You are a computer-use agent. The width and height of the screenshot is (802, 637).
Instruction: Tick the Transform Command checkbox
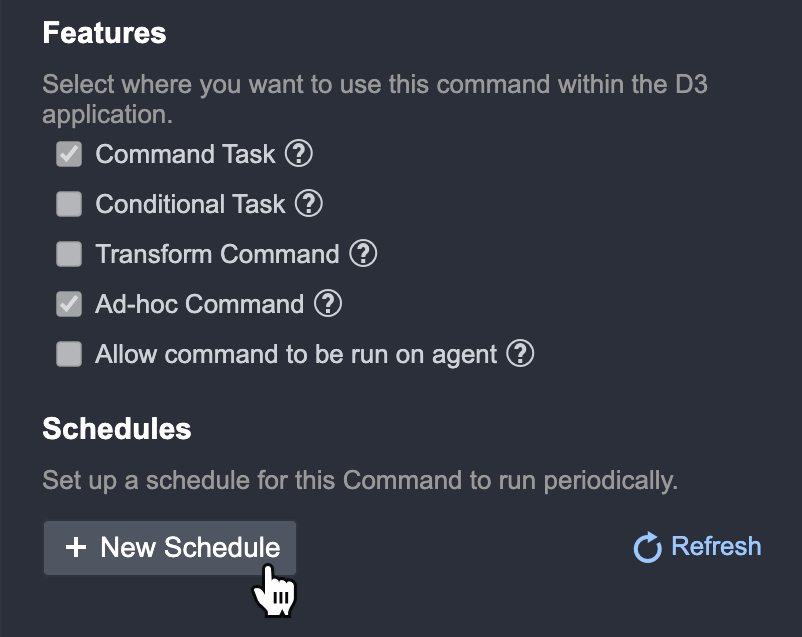69,255
